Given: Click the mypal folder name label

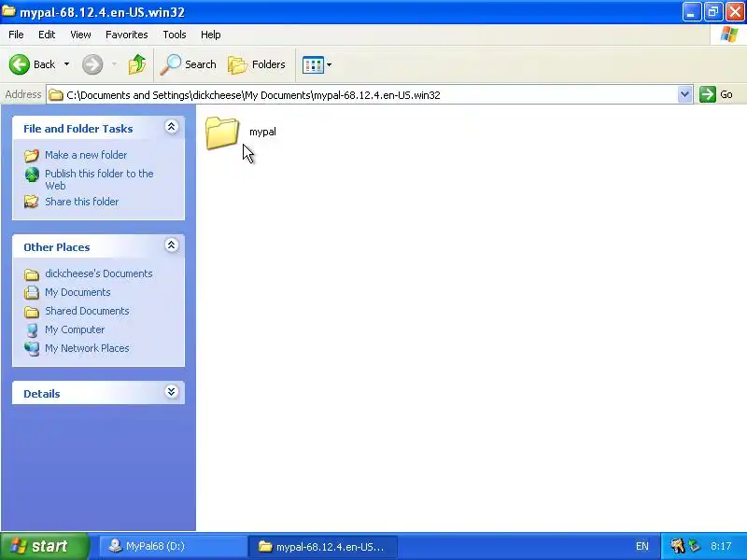Looking at the screenshot, I should 262,132.
